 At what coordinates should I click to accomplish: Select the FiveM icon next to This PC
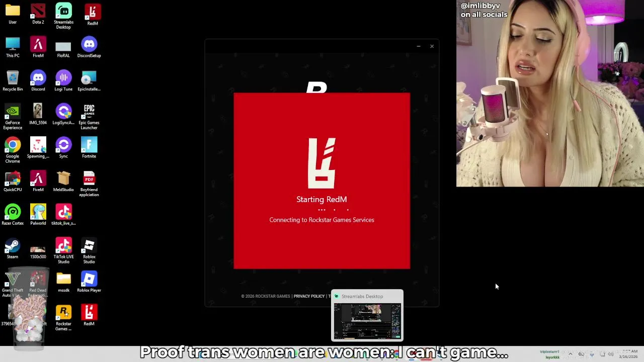pos(38,47)
